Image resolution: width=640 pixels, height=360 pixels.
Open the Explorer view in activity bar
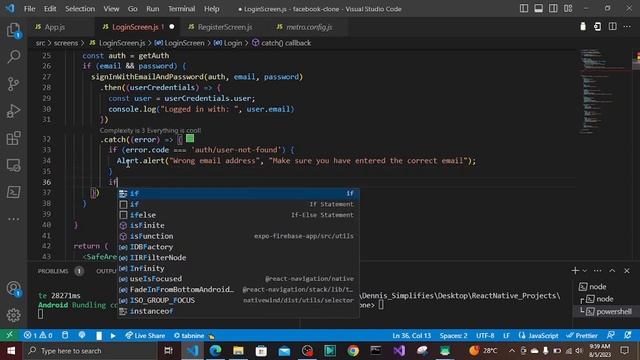pyautogui.click(x=13, y=30)
